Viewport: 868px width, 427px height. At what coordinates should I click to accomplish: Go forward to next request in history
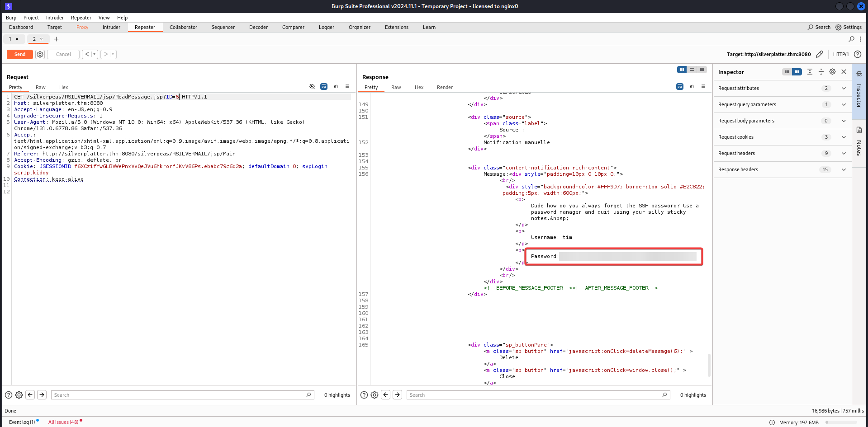tap(105, 54)
